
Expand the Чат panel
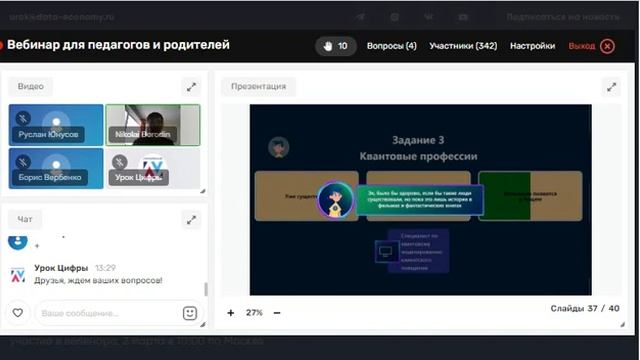tap(191, 220)
